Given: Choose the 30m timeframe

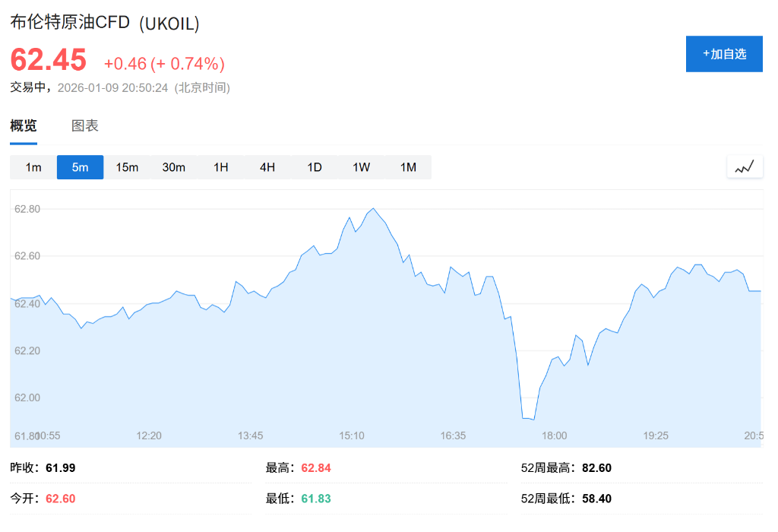Looking at the screenshot, I should point(173,166).
